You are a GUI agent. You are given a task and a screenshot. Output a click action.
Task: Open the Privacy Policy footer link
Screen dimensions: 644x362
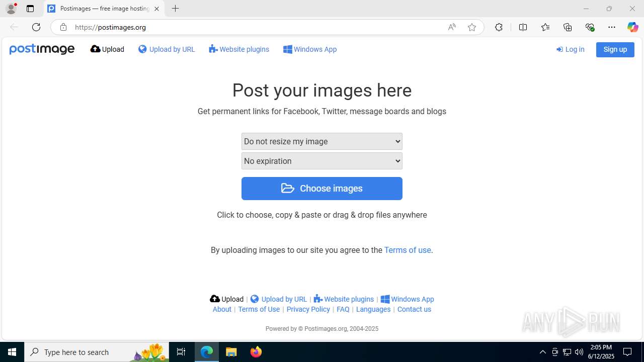(308, 309)
